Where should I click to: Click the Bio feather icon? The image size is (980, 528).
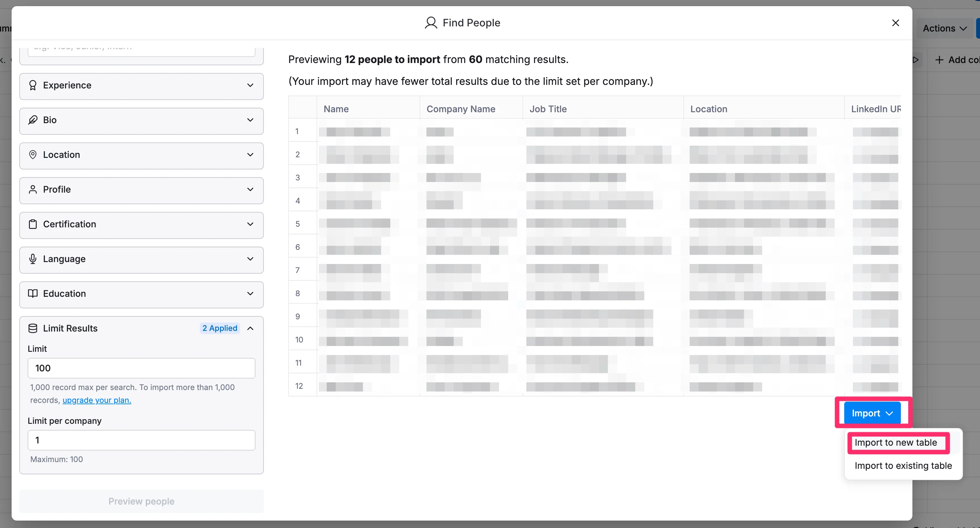[33, 120]
